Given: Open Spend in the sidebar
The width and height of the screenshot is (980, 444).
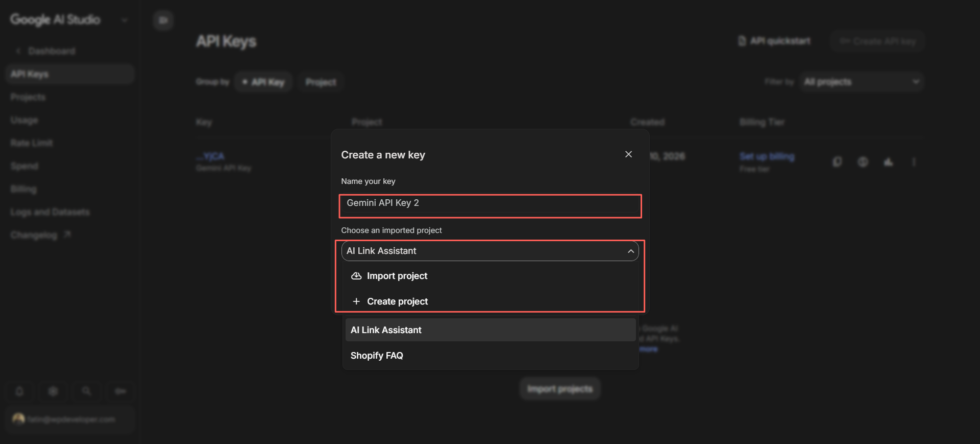Looking at the screenshot, I should [x=24, y=166].
